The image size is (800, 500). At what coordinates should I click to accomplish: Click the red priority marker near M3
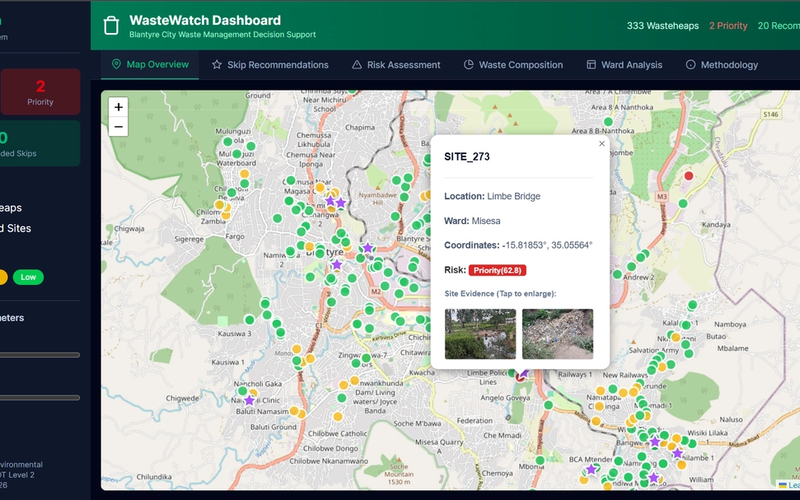688,176
